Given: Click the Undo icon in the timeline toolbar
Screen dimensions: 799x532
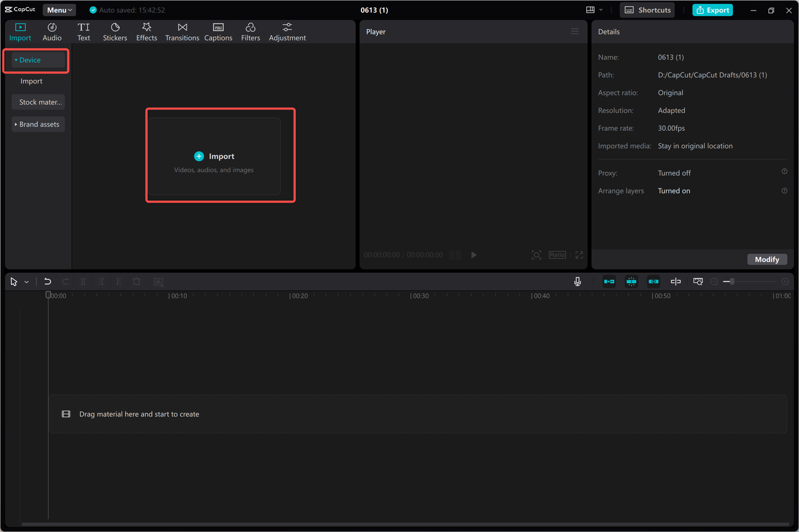Looking at the screenshot, I should pyautogui.click(x=47, y=281).
